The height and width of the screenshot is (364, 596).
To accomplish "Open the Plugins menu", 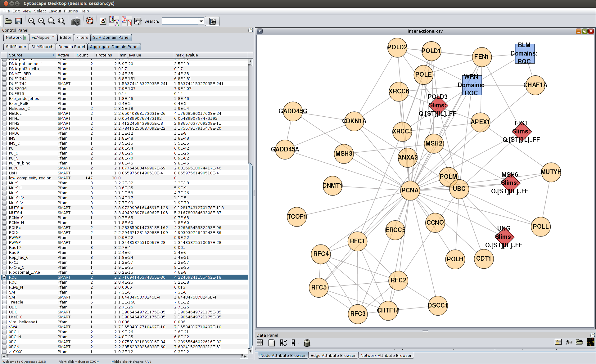I will tap(71, 11).
